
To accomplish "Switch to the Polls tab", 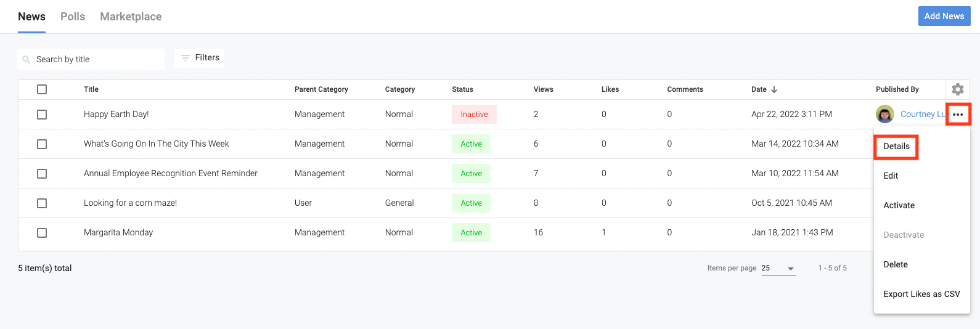I will [73, 17].
